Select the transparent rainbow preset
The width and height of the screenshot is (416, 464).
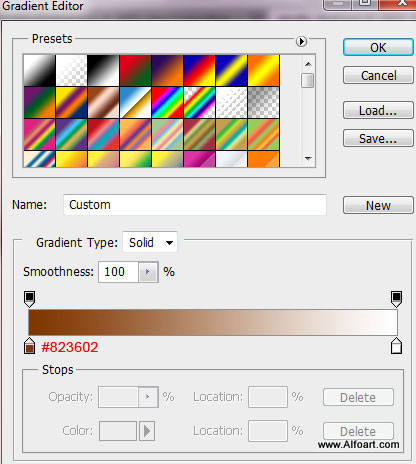(x=199, y=102)
